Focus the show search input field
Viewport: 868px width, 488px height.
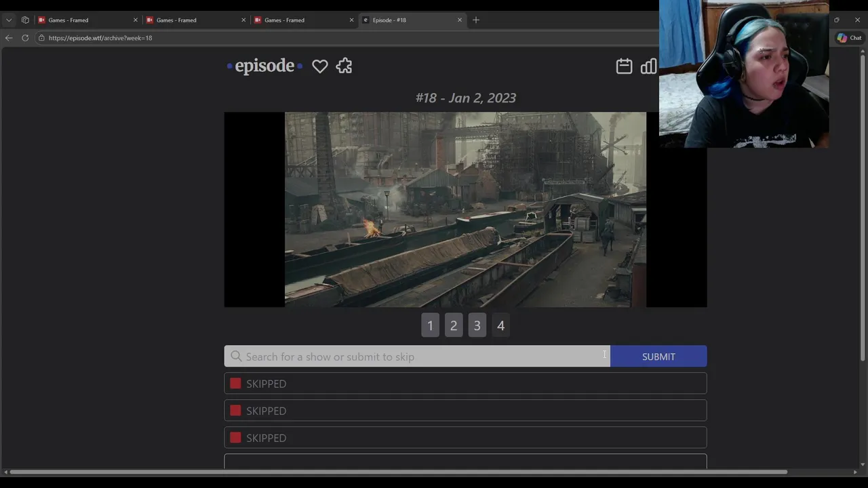point(417,357)
